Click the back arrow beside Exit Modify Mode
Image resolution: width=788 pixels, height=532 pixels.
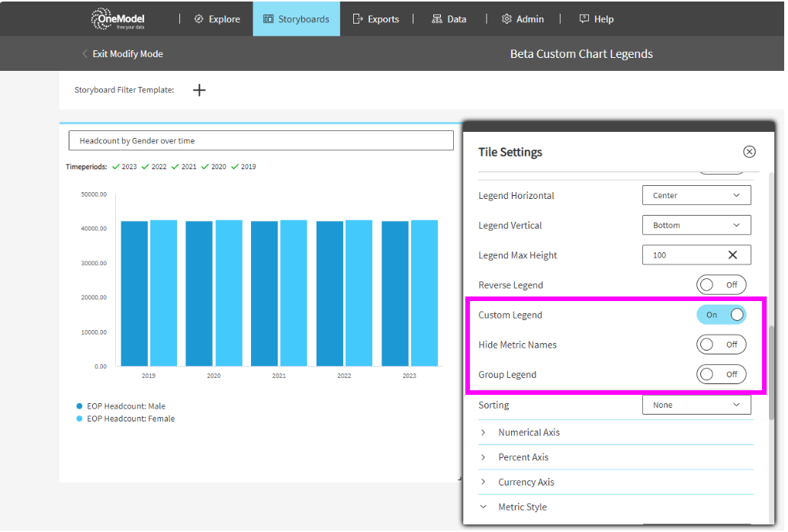[x=85, y=54]
